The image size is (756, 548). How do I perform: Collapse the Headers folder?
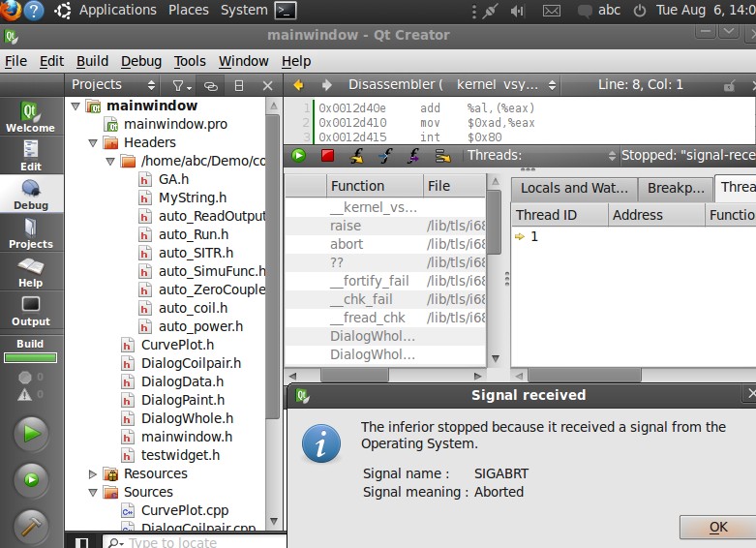point(93,142)
